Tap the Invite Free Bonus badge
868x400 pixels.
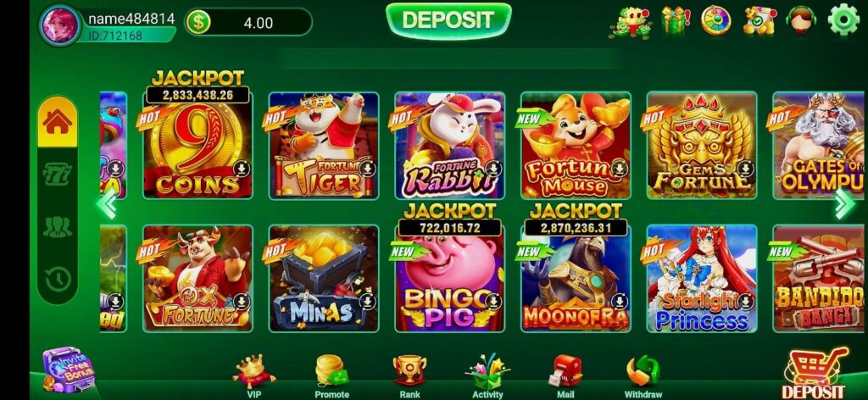70,369
